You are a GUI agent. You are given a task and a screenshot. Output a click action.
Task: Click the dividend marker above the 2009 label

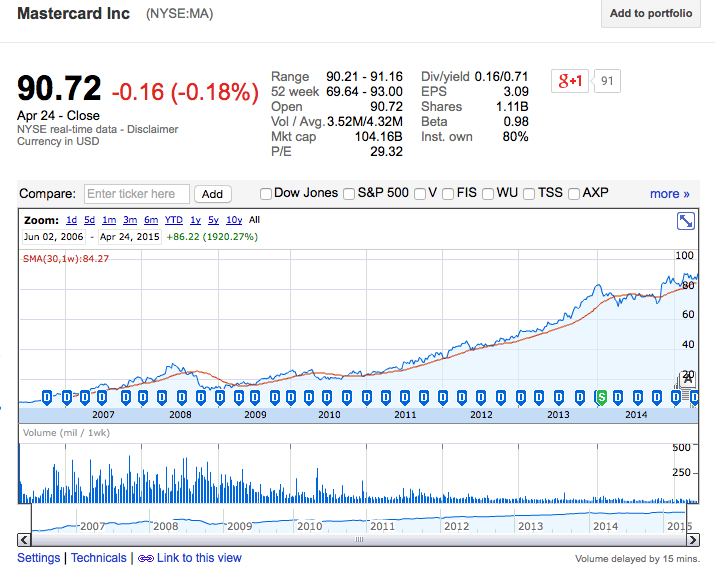tap(255, 398)
